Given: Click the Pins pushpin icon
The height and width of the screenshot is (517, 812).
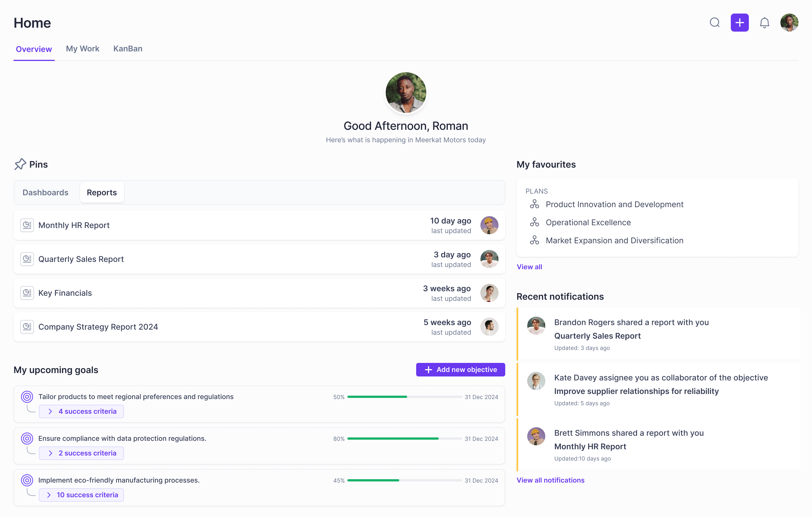Looking at the screenshot, I should coord(20,164).
